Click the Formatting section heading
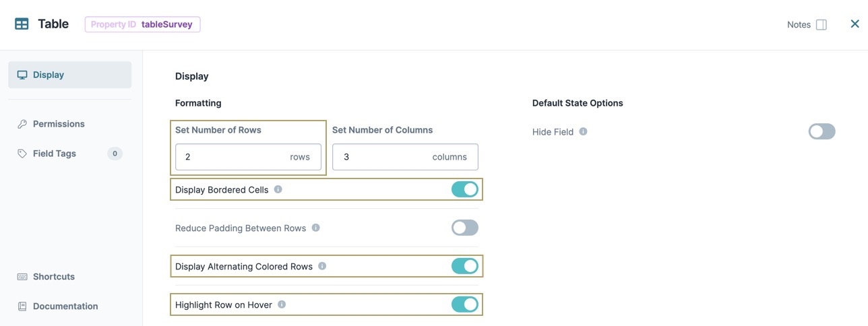 pos(198,103)
